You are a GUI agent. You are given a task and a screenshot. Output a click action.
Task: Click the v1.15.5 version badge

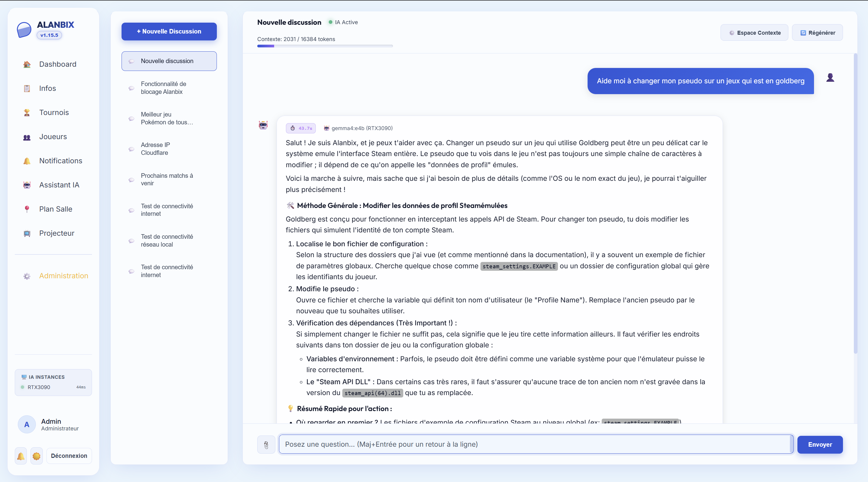coord(49,35)
